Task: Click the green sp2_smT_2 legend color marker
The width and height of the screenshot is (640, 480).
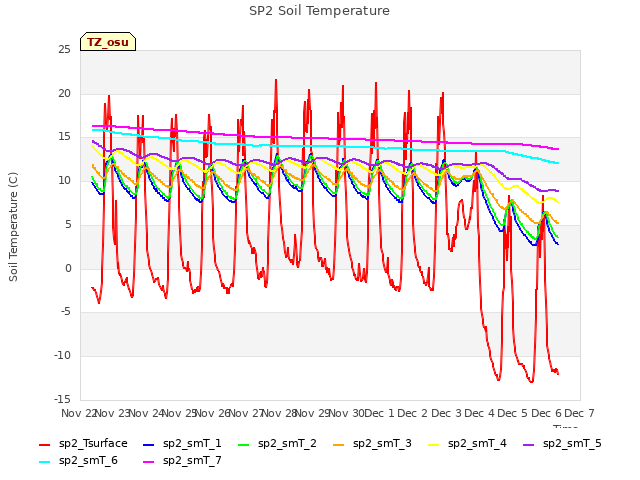Action: pyautogui.click(x=244, y=444)
